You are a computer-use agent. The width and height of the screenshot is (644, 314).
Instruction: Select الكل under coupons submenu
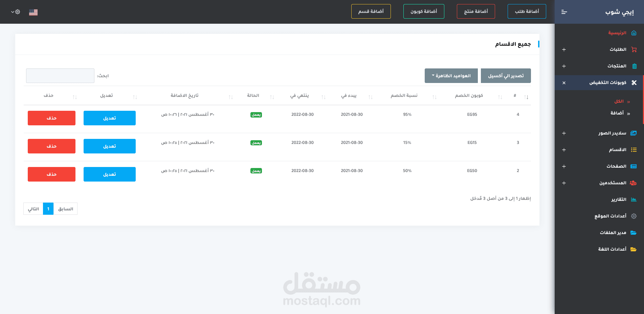(619, 101)
